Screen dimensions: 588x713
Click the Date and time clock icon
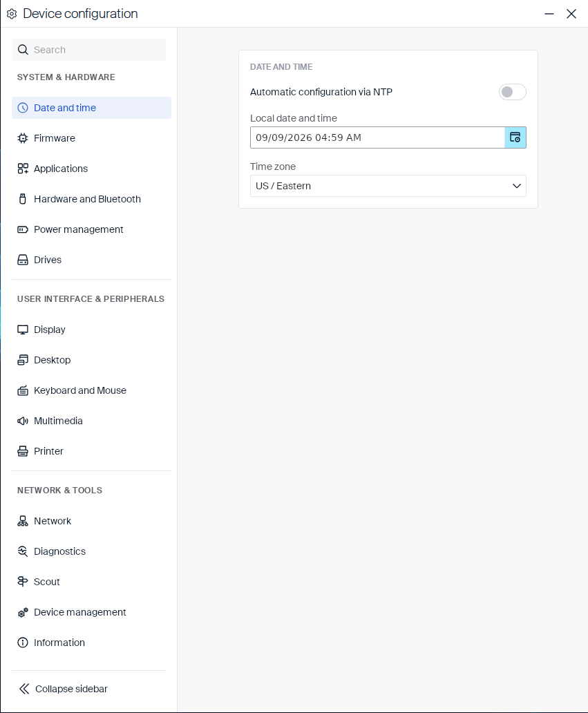pos(23,108)
